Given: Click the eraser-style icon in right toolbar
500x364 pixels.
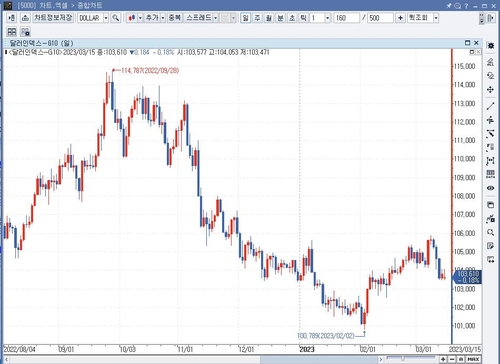Looking at the screenshot, I should (x=490, y=75).
